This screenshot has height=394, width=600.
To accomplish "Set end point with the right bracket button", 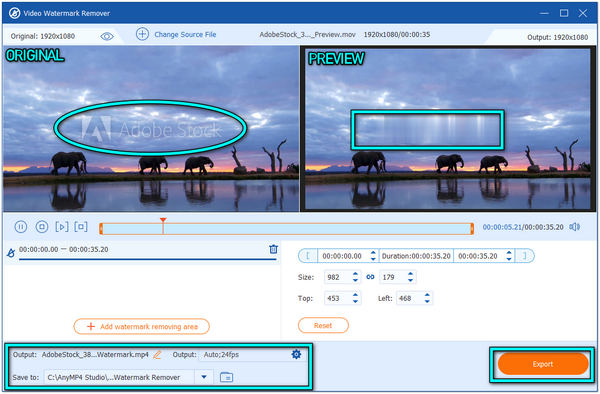I will point(525,256).
